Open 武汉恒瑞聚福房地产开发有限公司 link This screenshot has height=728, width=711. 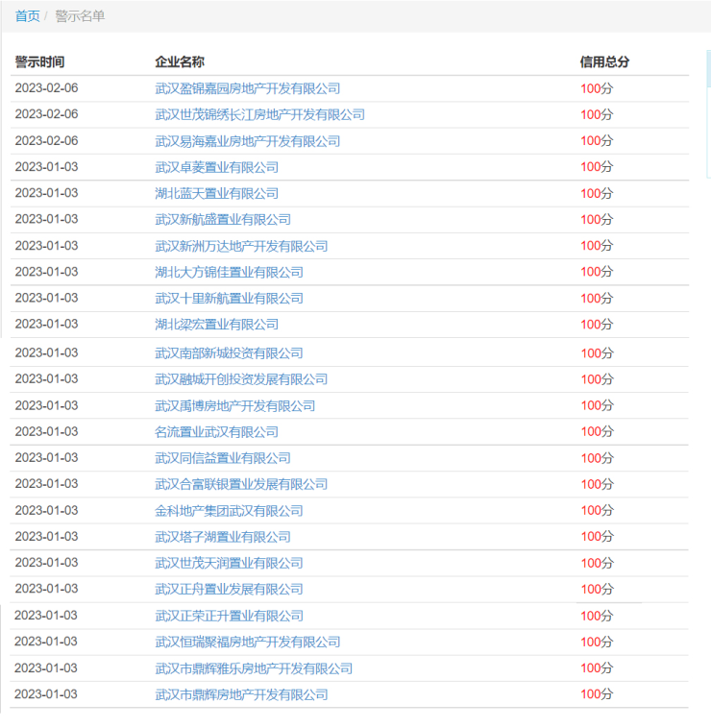[248, 642]
